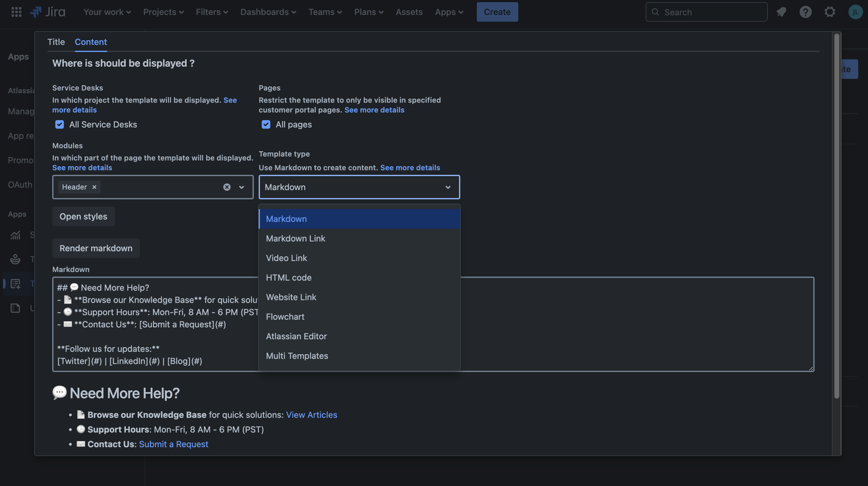Screen dimensions: 868x486
Task: Clear all selected modules with the X icon
Action: click(227, 187)
